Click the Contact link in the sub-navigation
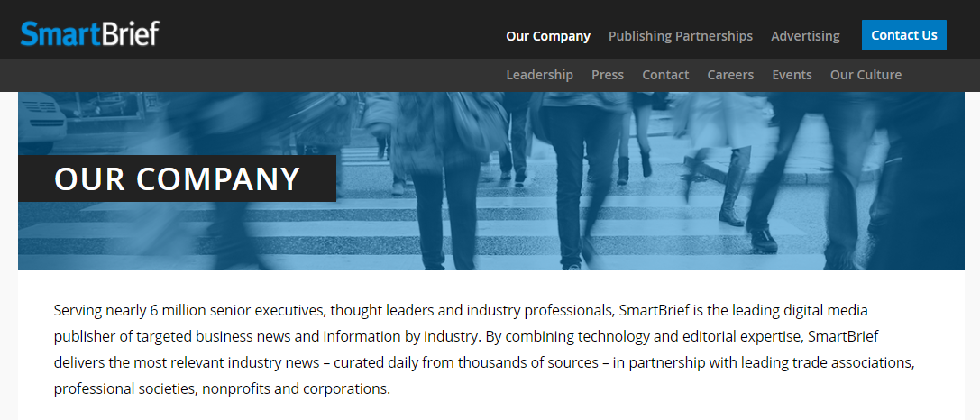 pyautogui.click(x=665, y=75)
